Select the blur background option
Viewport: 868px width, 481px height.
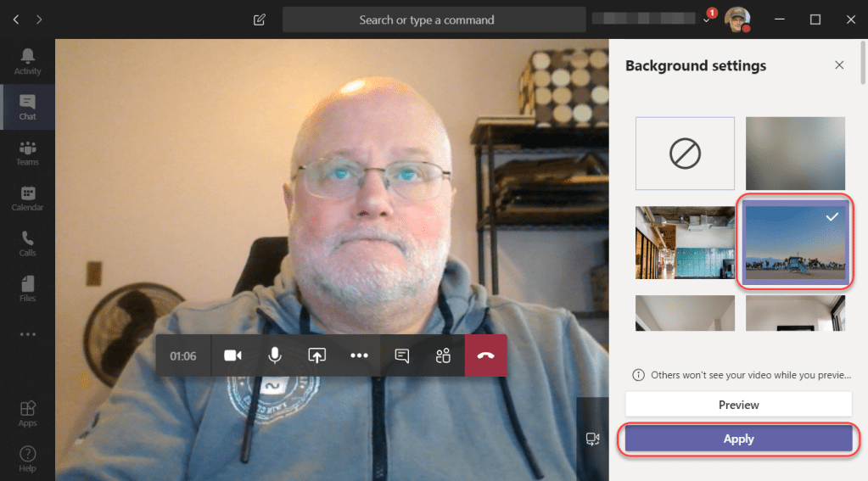[x=795, y=154]
